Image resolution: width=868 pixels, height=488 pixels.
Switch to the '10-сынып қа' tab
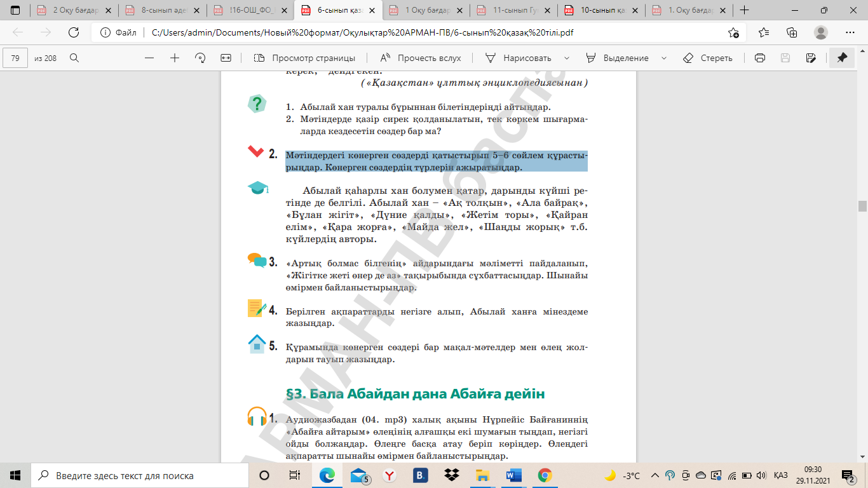(x=601, y=10)
